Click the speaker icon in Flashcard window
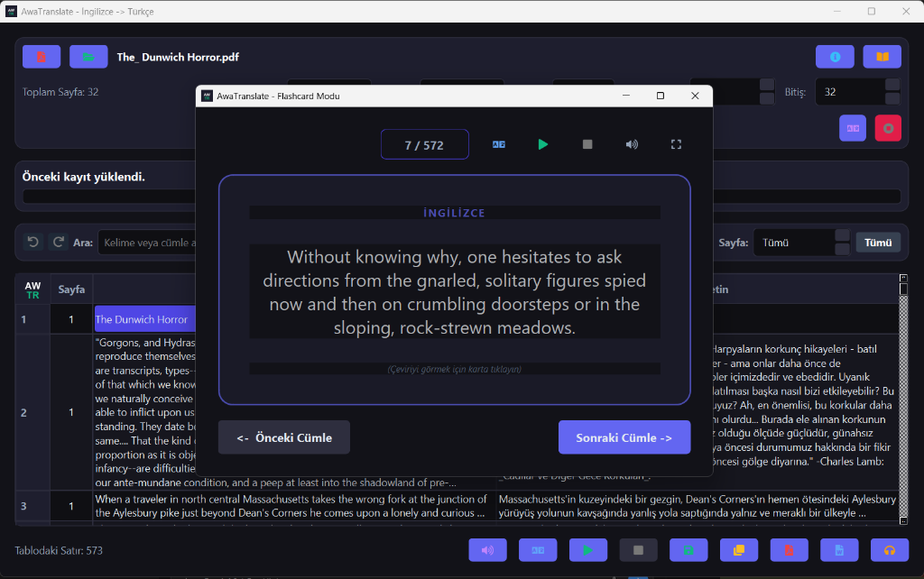924x579 pixels. (x=632, y=144)
